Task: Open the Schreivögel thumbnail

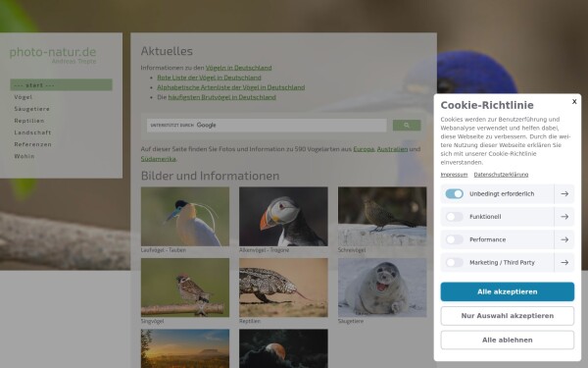Action: tap(382, 217)
